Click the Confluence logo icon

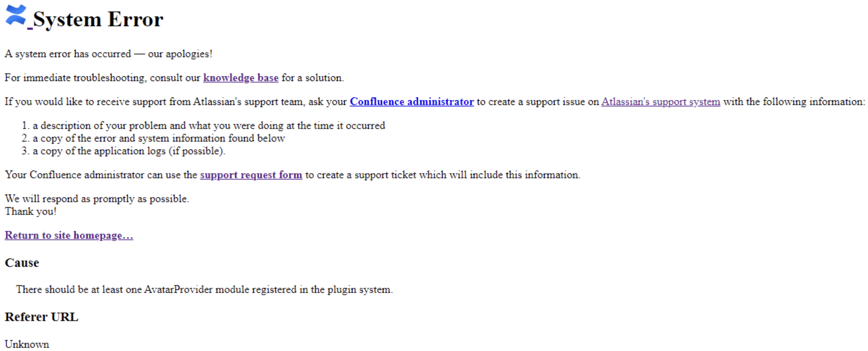click(15, 15)
